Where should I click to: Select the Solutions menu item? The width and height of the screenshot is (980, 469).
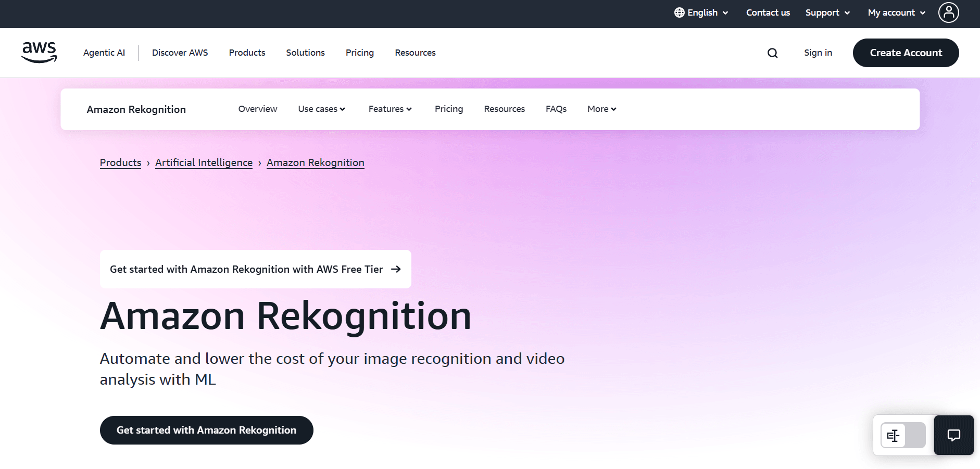[x=305, y=53]
